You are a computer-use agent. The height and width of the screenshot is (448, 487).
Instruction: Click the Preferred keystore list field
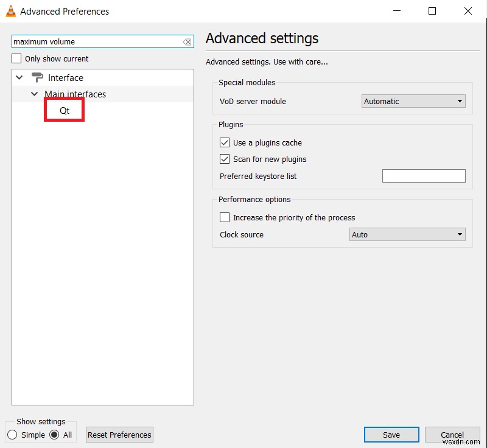[x=424, y=176]
